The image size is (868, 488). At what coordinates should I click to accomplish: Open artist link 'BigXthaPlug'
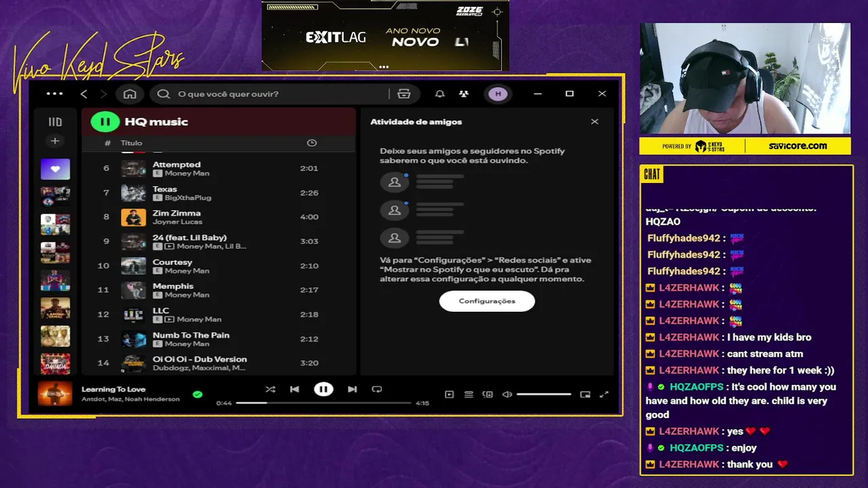[188, 198]
